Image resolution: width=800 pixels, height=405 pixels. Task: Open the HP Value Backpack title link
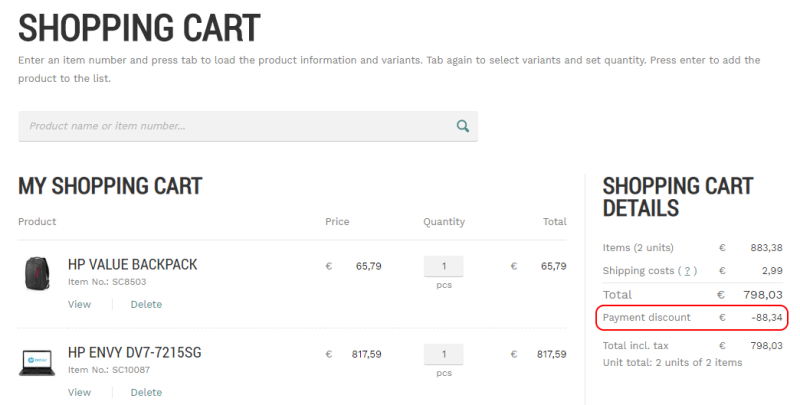point(132,265)
